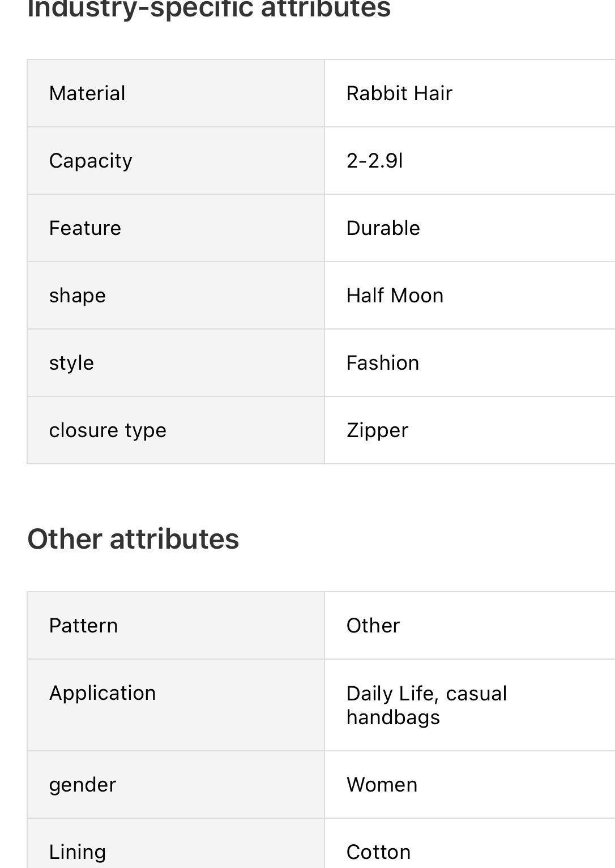Select the Material attribute label
Image resolution: width=615 pixels, height=868 pixels.
[x=87, y=93]
